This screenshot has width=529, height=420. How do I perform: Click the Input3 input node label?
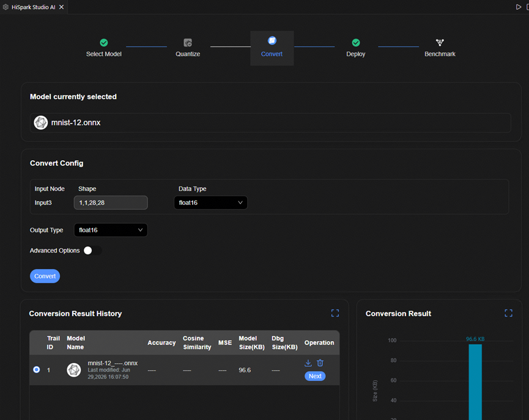[x=43, y=203]
